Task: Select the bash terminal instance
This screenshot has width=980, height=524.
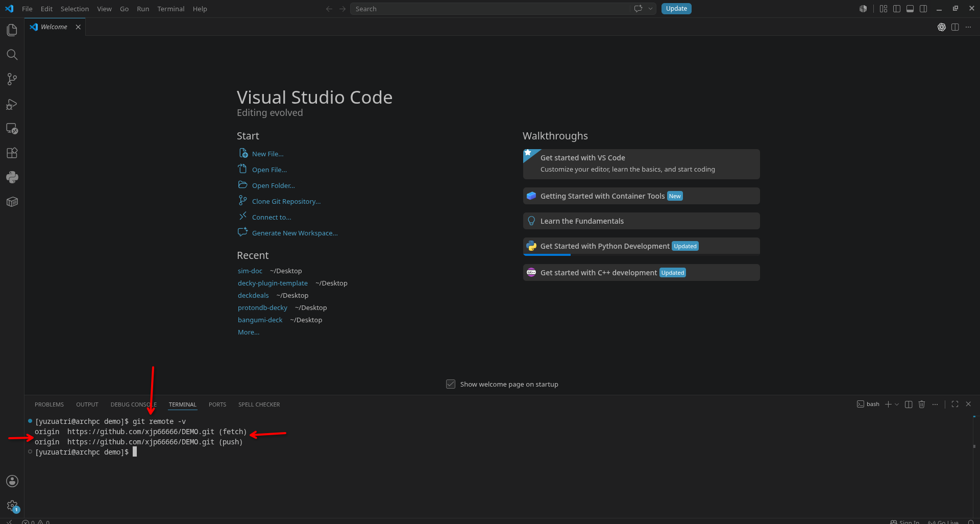Action: (x=868, y=404)
